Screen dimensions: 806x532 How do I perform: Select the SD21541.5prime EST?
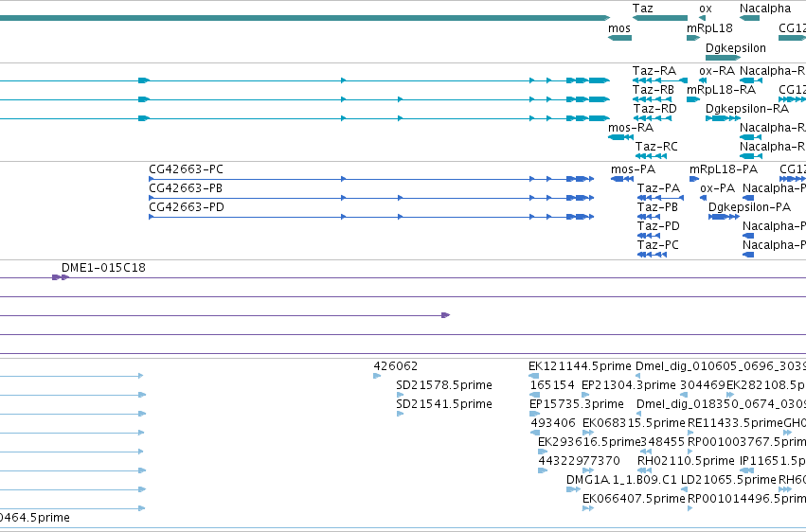tap(400, 414)
